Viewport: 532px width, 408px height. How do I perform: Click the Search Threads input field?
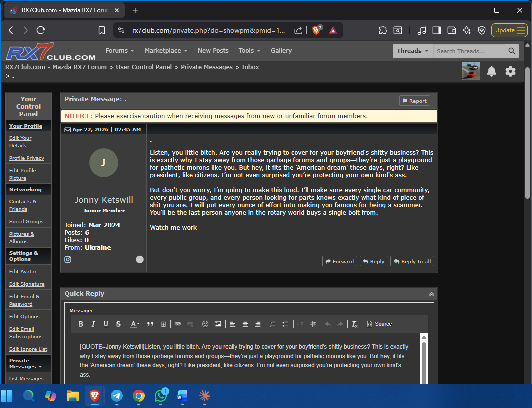click(469, 51)
